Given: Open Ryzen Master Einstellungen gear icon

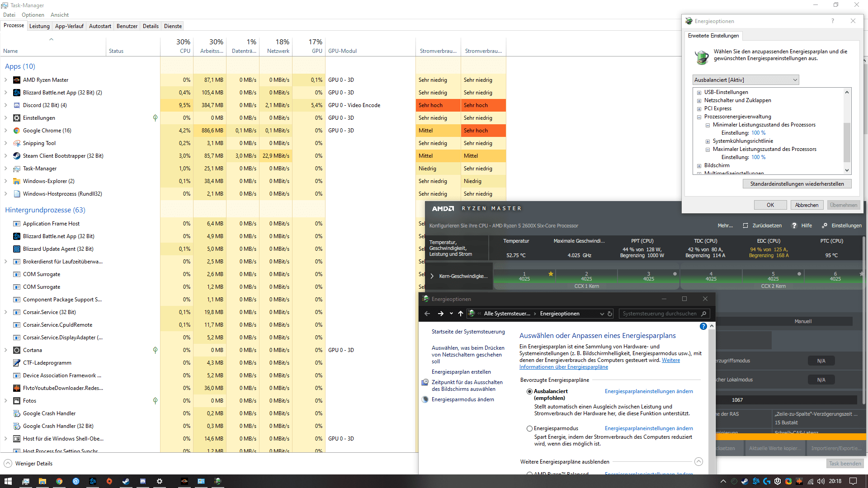Looking at the screenshot, I should 825,225.
